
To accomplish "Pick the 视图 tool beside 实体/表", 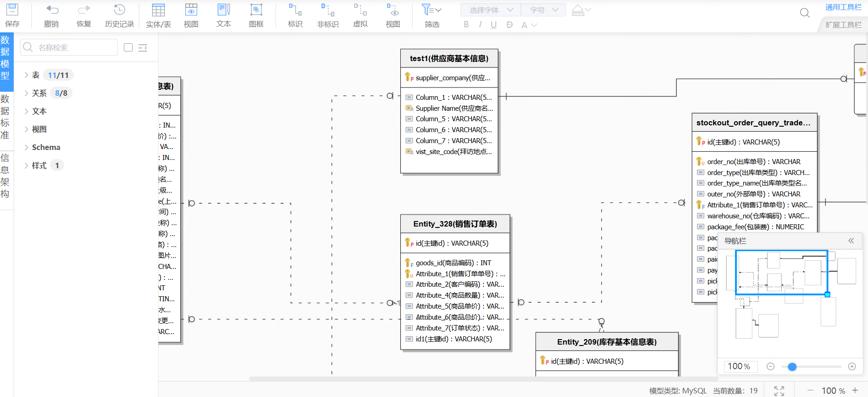I will pyautogui.click(x=191, y=15).
